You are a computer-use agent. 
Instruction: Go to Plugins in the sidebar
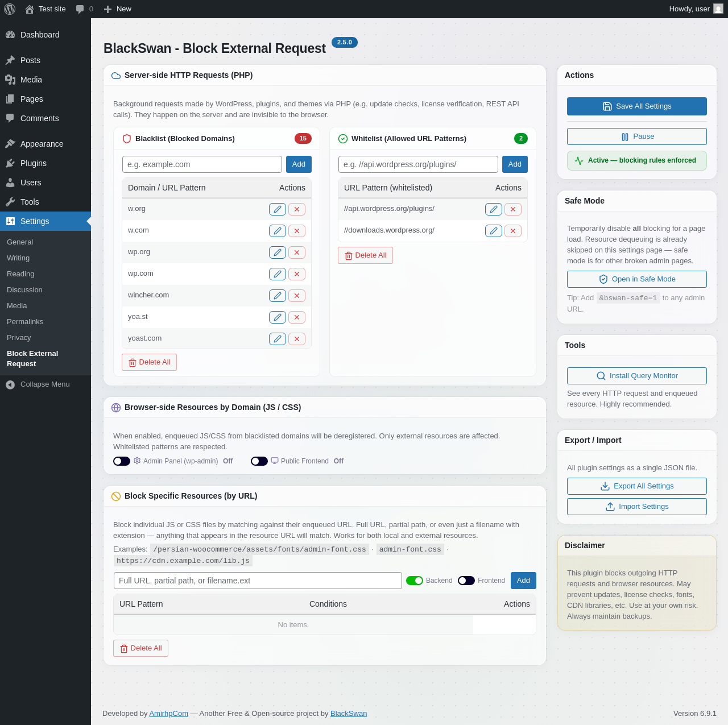[45, 163]
